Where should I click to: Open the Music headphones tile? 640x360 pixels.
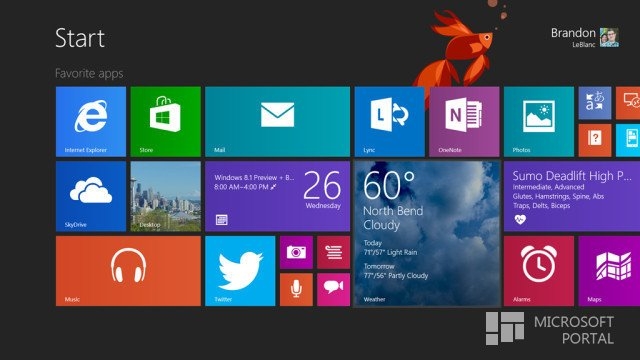click(x=128, y=271)
